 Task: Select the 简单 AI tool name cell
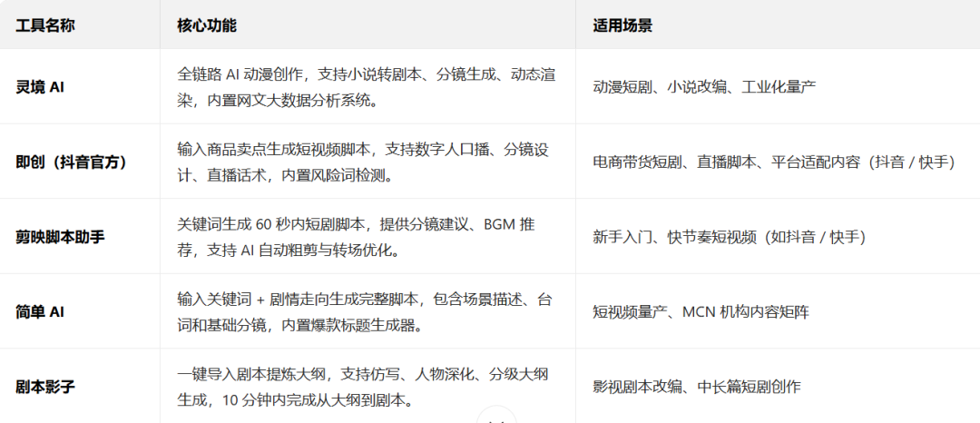79,311
